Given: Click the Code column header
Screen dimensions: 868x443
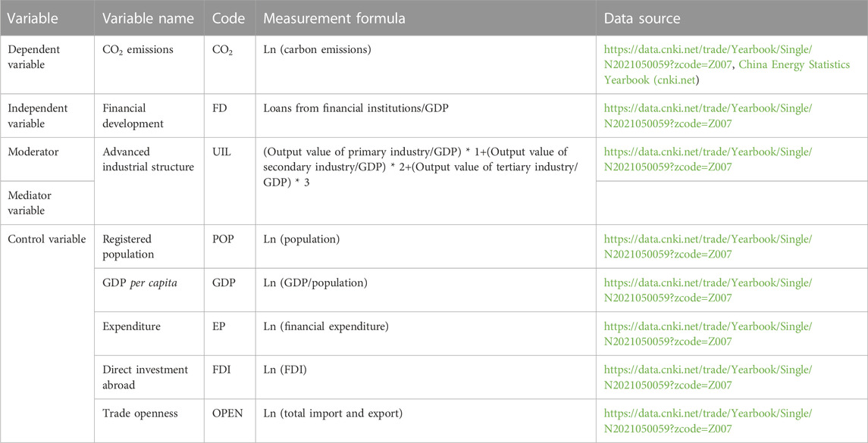Looking at the screenshot, I should point(229,18).
